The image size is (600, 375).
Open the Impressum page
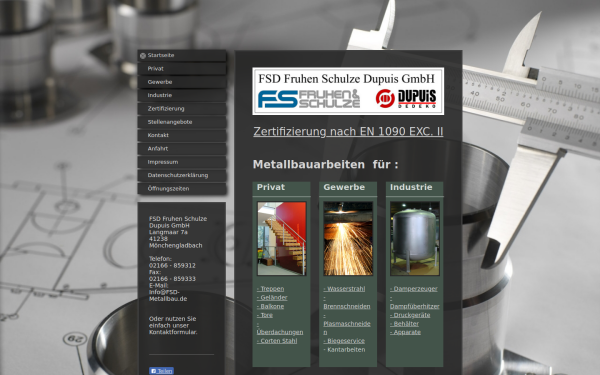pyautogui.click(x=182, y=162)
